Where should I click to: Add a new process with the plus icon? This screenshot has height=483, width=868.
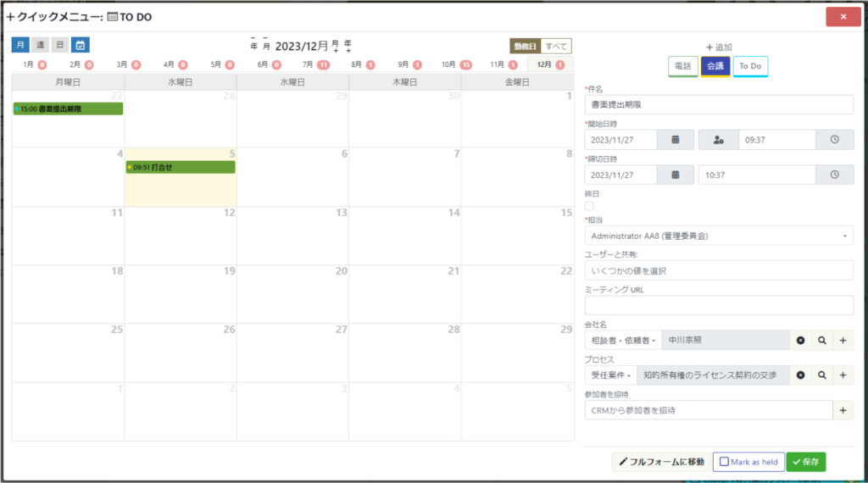pyautogui.click(x=843, y=375)
